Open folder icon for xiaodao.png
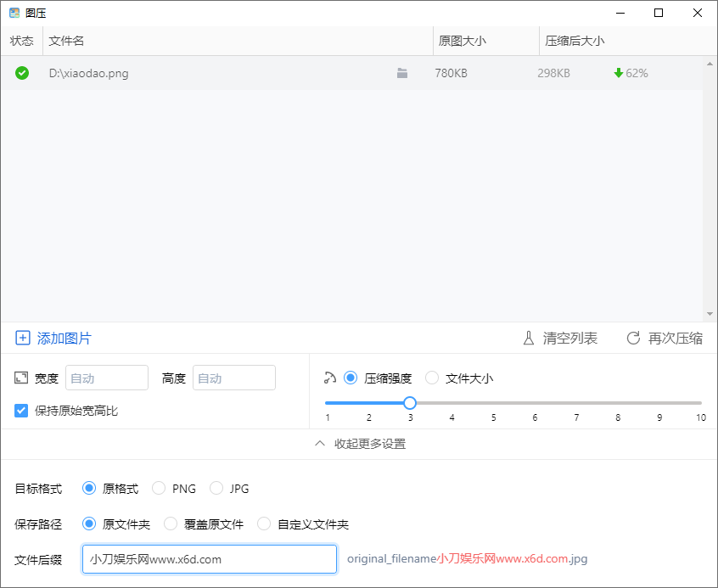The image size is (718, 588). [402, 74]
